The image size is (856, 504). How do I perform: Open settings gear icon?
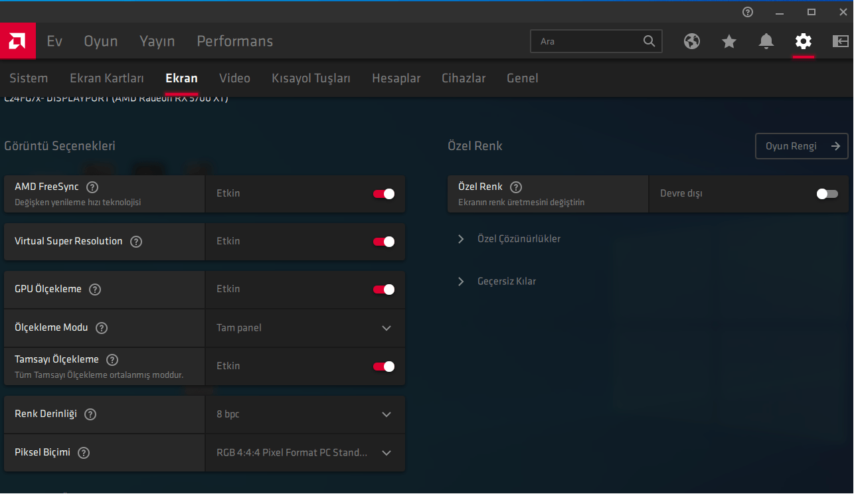tap(804, 41)
